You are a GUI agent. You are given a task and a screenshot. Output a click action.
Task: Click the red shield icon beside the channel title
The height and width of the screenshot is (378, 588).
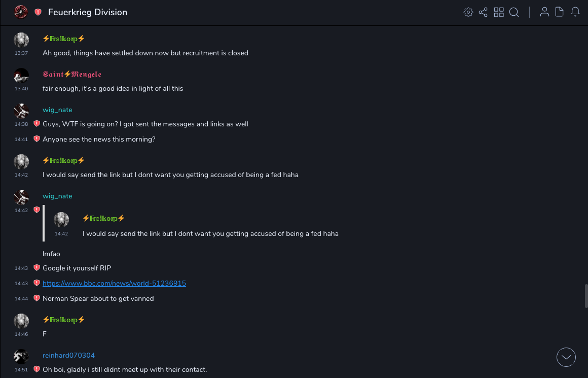click(x=38, y=12)
